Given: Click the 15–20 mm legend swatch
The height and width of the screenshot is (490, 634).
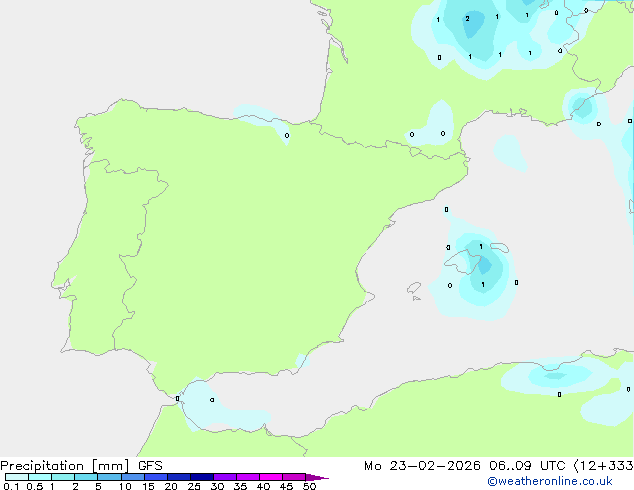Looking at the screenshot, I should coord(156,477).
